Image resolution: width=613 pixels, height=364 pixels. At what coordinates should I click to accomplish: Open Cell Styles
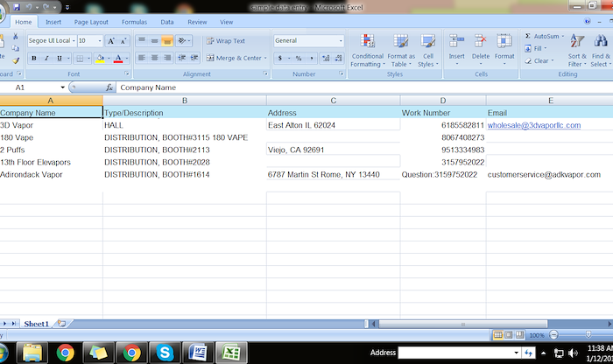pyautogui.click(x=428, y=51)
